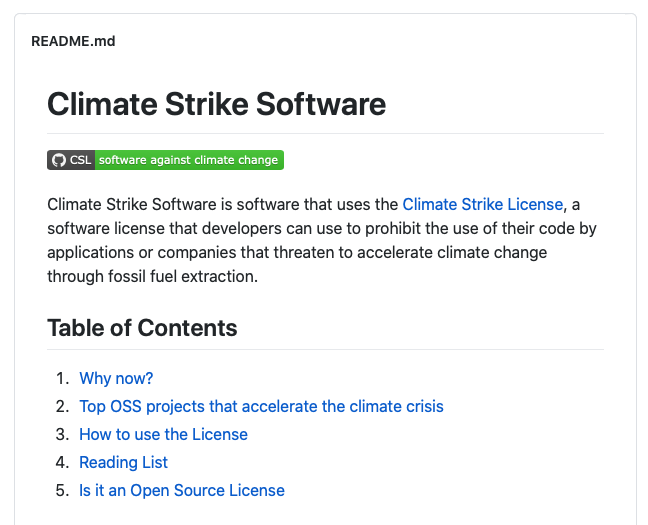Click the text 'through fossil fuel extraction.'
The width and height of the screenshot is (648, 525).
tap(152, 277)
